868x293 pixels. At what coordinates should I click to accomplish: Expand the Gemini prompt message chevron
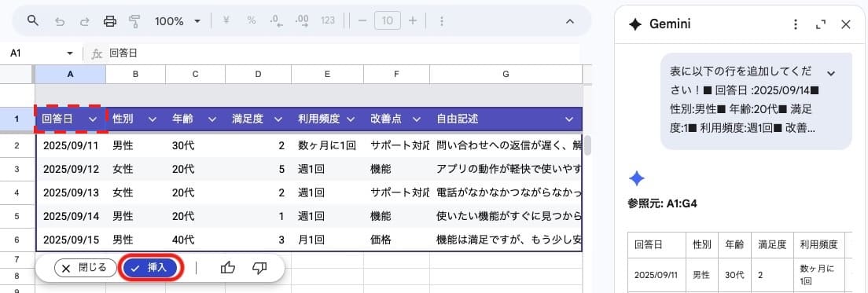point(831,73)
